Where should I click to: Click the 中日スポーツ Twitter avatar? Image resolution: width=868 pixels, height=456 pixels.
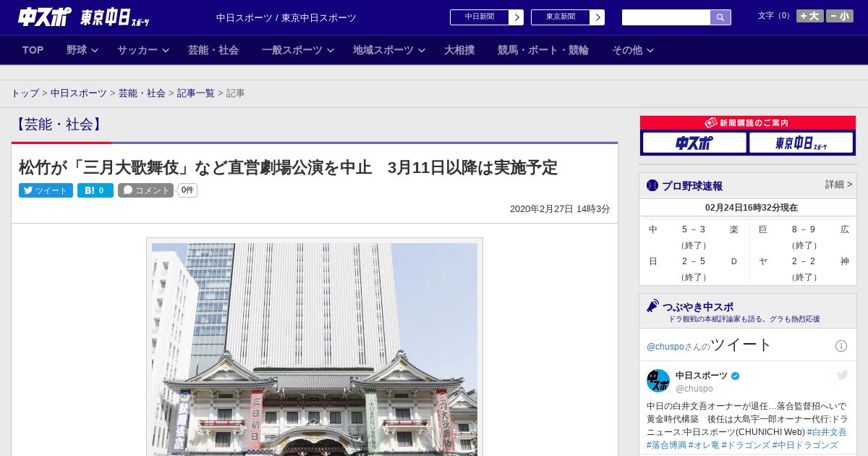click(x=658, y=381)
